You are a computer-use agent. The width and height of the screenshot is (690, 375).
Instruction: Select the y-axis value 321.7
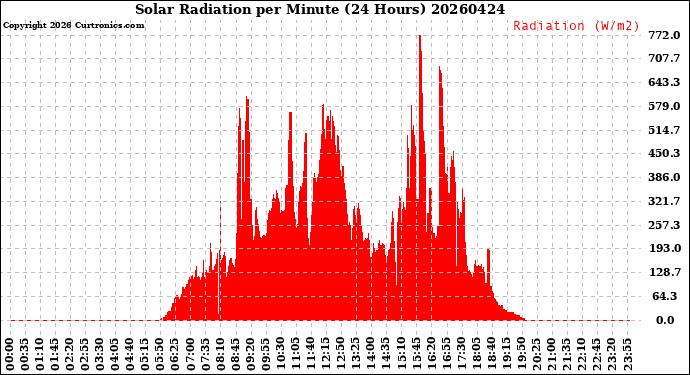[x=664, y=201]
